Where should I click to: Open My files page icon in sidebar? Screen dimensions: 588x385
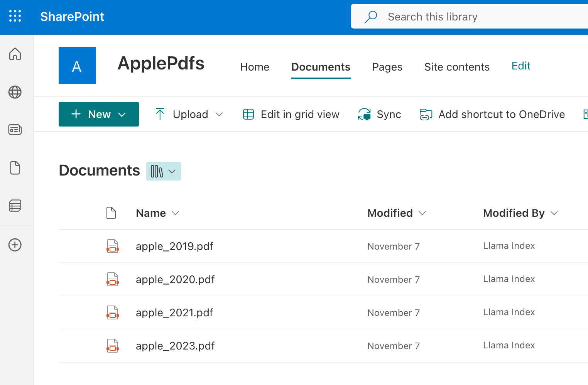click(15, 168)
